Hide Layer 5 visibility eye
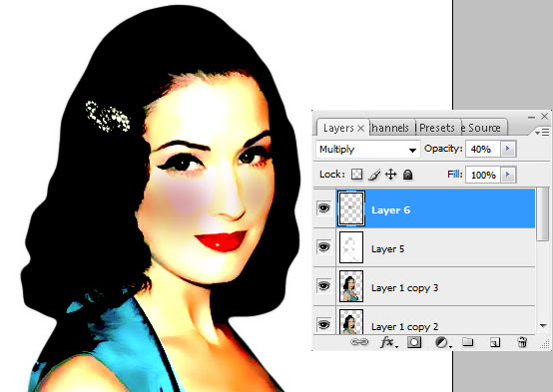 tap(323, 246)
